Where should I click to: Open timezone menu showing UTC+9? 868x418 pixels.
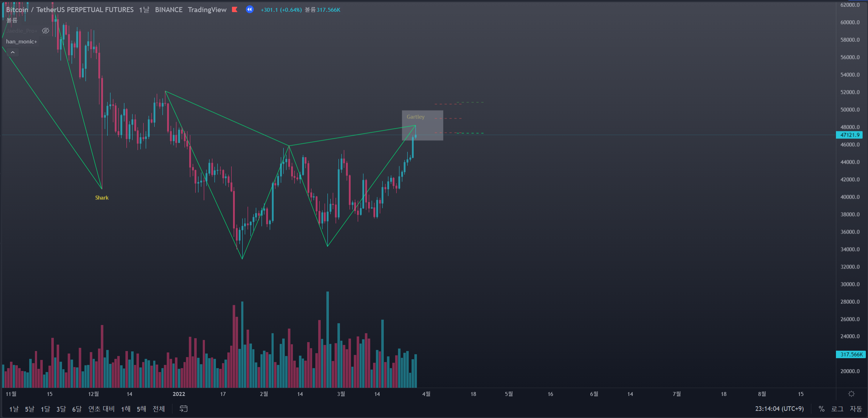pos(779,409)
